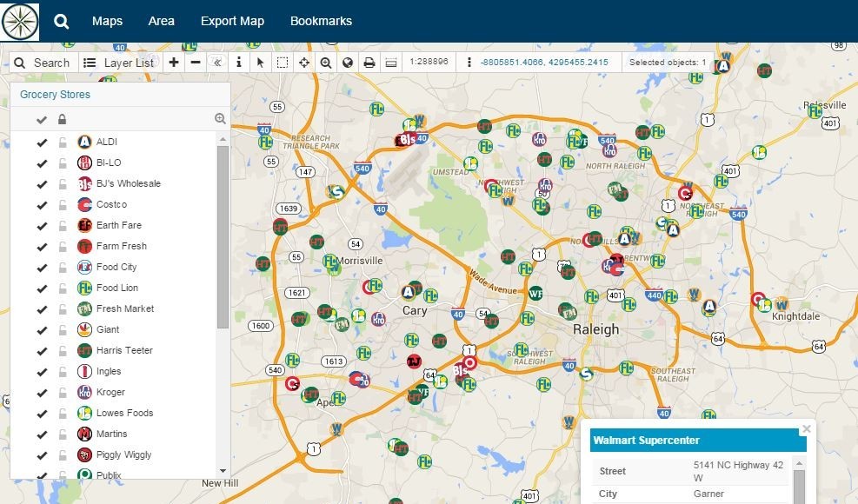
Task: Select the Ingles label in layer list
Action: pyautogui.click(x=109, y=371)
